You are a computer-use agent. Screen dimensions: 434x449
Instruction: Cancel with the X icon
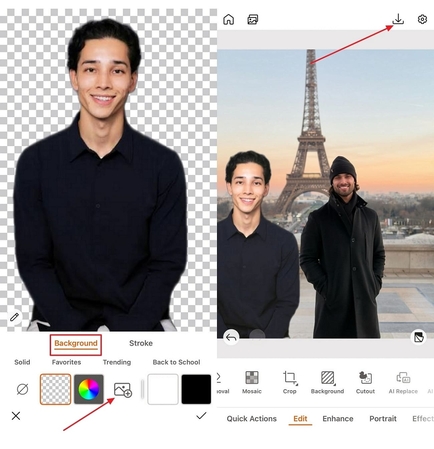click(16, 416)
